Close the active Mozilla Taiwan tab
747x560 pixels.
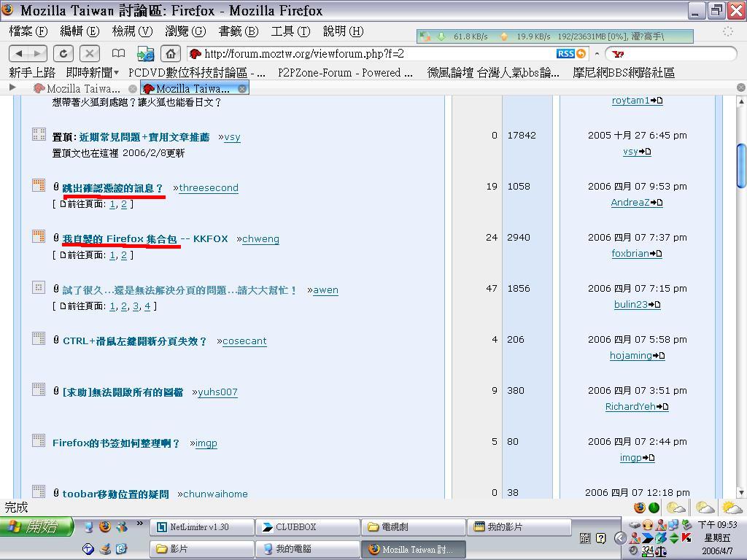[242, 88]
